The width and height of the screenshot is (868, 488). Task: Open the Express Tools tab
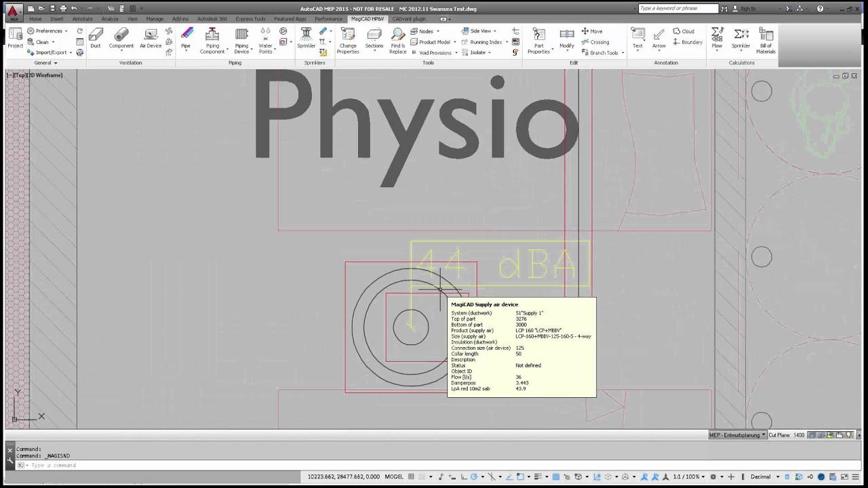(250, 19)
